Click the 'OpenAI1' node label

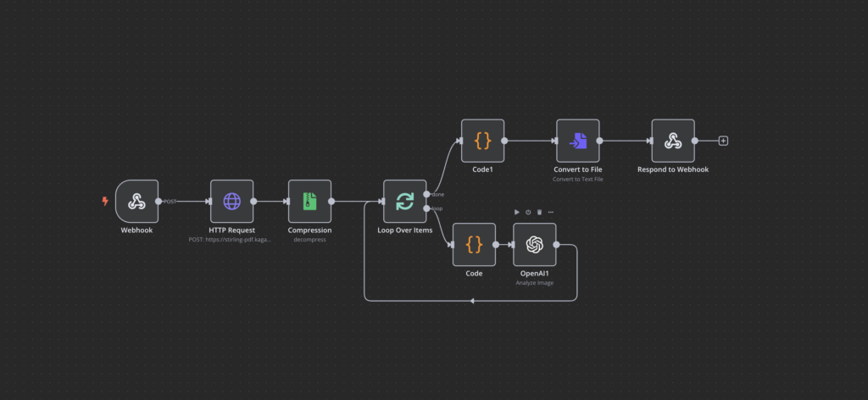(535, 274)
